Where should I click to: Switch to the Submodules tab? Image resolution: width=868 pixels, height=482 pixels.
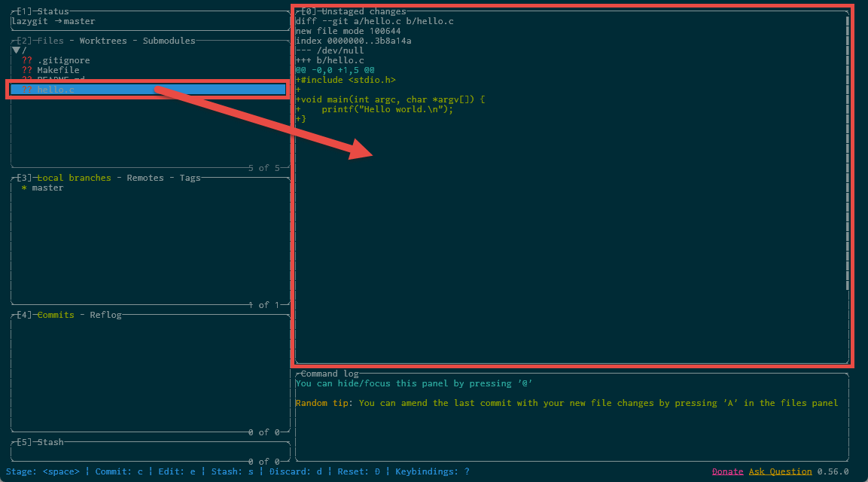tap(169, 41)
